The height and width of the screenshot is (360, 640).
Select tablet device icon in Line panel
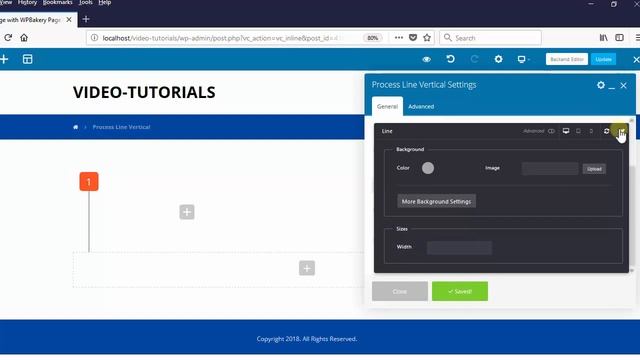pyautogui.click(x=578, y=131)
